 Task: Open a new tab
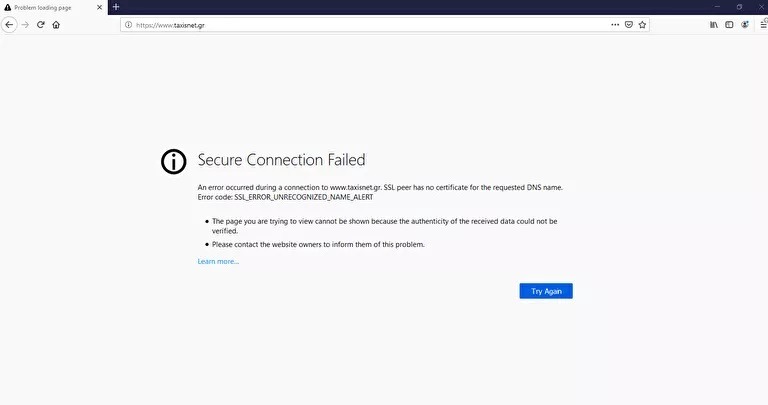[x=116, y=7]
